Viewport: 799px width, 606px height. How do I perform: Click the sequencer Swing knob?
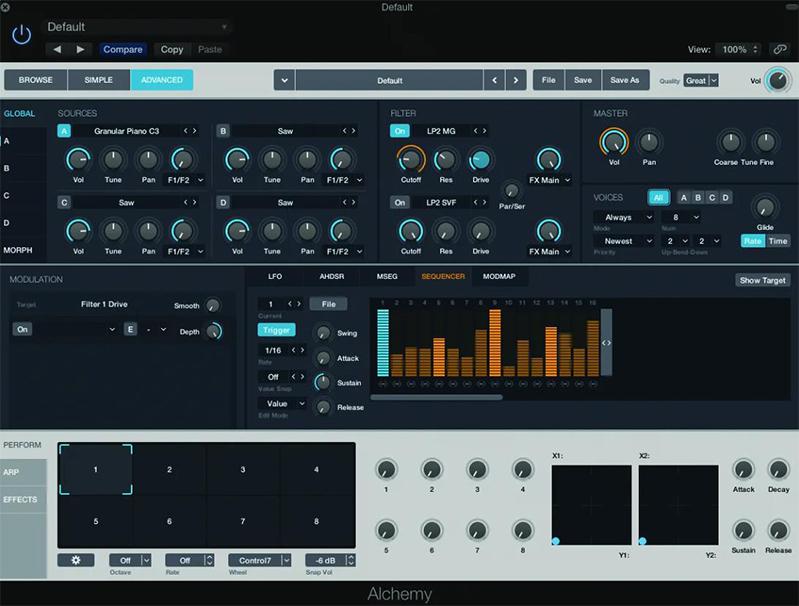[x=323, y=333]
